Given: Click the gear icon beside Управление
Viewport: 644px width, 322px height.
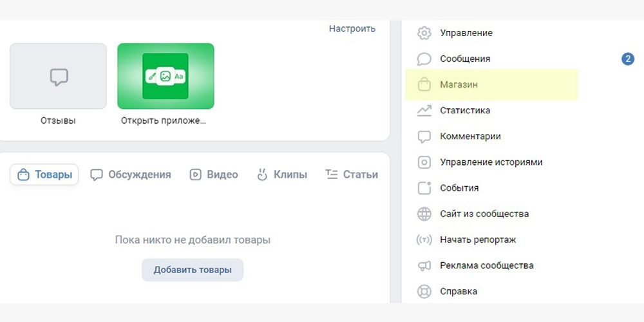Looking at the screenshot, I should coord(424,33).
